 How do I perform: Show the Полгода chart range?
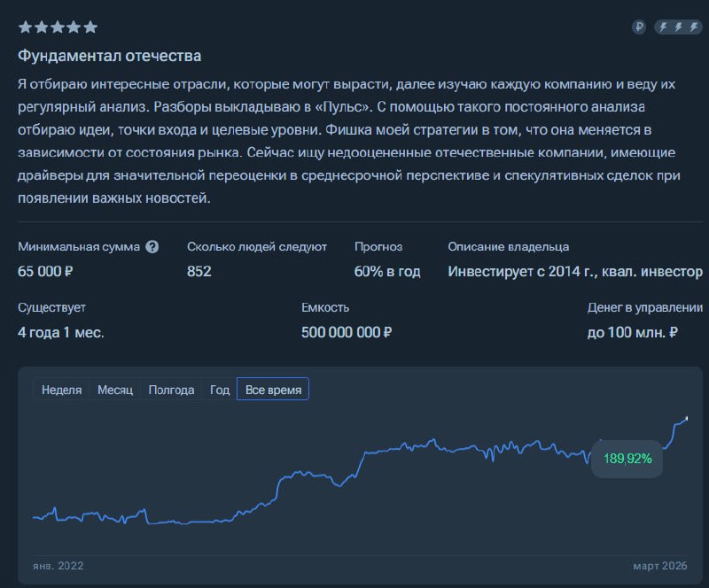[x=171, y=390]
